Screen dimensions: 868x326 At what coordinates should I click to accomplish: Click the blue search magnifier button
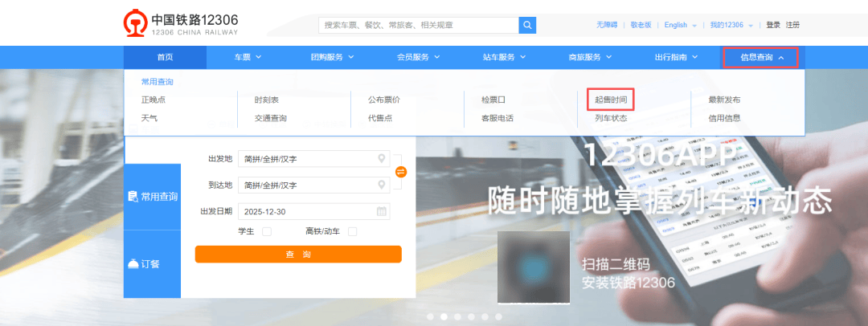[527, 25]
